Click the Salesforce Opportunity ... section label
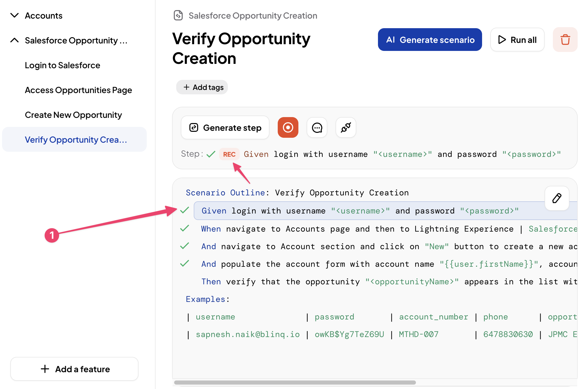This screenshot has height=389, width=588. [x=76, y=40]
